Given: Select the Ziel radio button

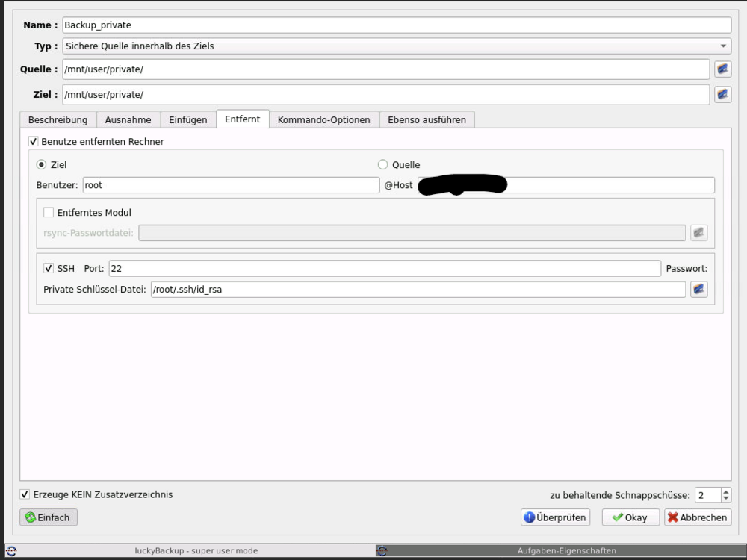Looking at the screenshot, I should (x=41, y=165).
